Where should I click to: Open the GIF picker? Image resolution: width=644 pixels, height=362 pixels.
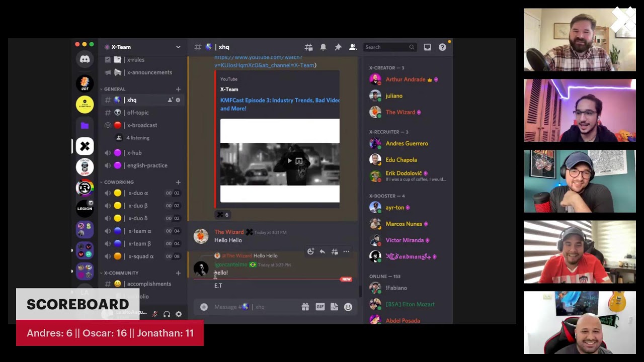tap(320, 307)
